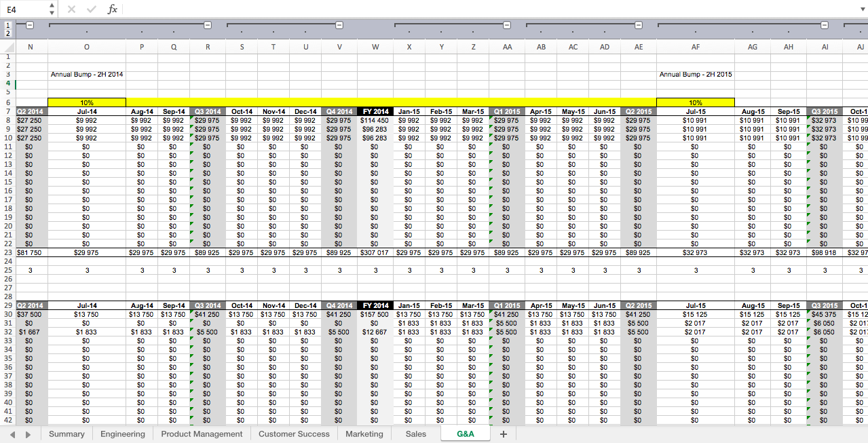The height and width of the screenshot is (443, 868).
Task: Switch to the Sales sheet tab
Action: [x=416, y=434]
